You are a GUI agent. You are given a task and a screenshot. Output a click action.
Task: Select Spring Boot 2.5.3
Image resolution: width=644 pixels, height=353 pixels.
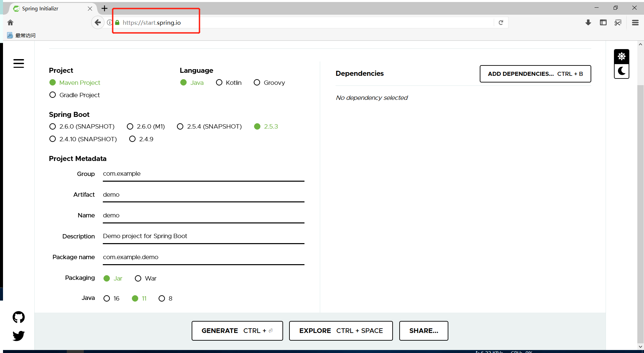pyautogui.click(x=266, y=127)
